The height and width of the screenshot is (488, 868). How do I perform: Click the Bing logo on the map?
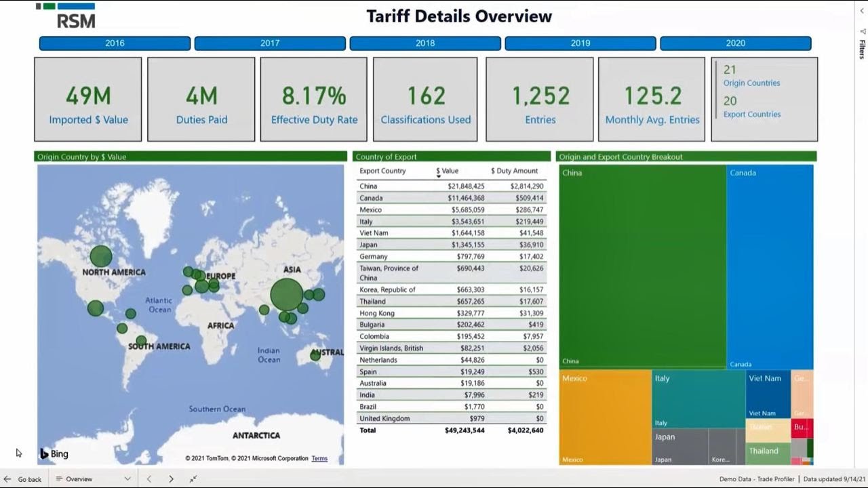54,454
